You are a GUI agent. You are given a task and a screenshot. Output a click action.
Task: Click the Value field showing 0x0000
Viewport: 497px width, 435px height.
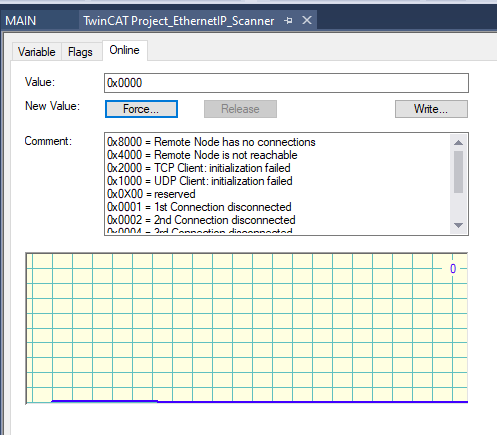[286, 83]
